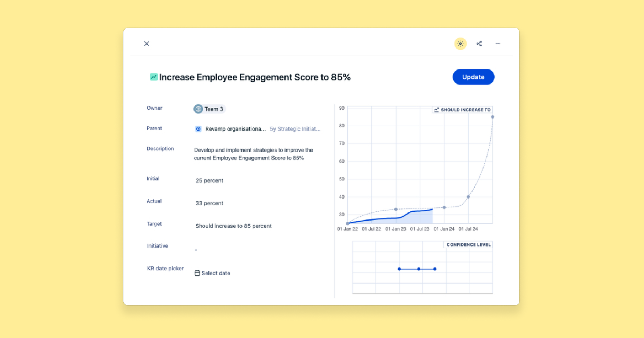Viewport: 644px width, 338px height.
Task: Click the Actual value 33 percent
Action: 210,203
